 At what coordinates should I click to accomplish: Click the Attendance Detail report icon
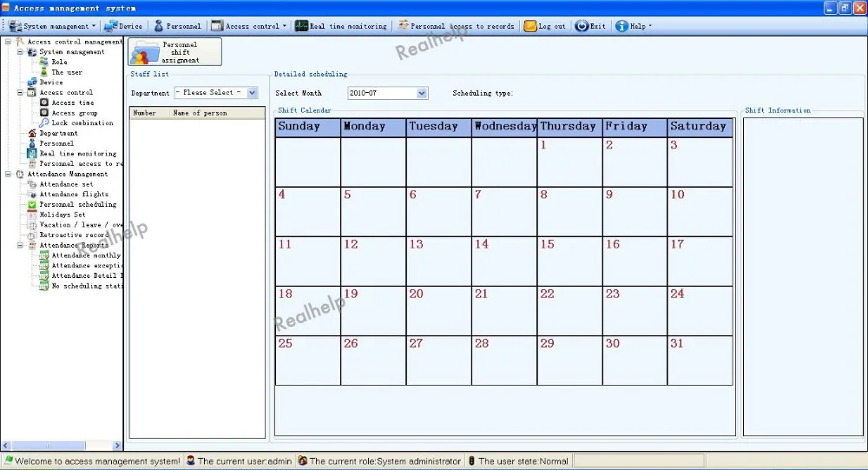point(43,275)
